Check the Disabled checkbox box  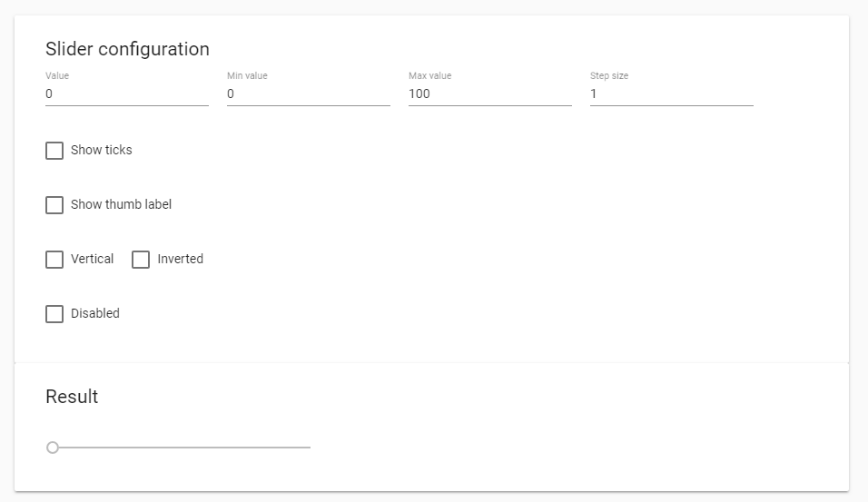coord(54,314)
